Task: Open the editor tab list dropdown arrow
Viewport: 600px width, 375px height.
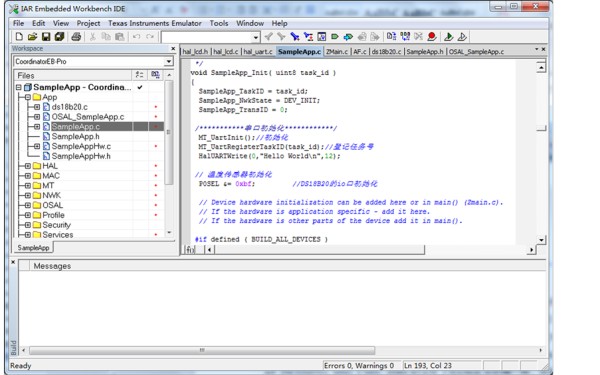Action: pos(536,49)
